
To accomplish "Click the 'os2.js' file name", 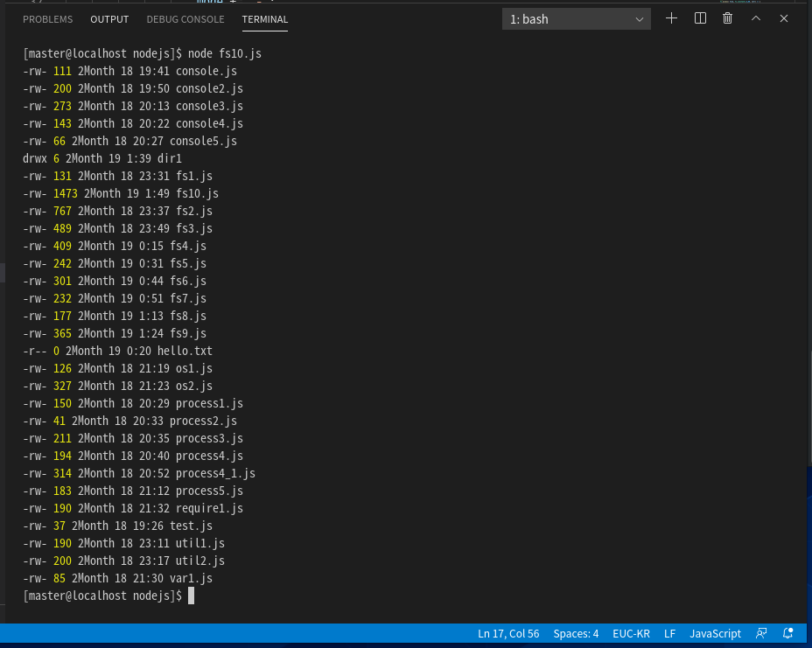I will coord(194,387).
